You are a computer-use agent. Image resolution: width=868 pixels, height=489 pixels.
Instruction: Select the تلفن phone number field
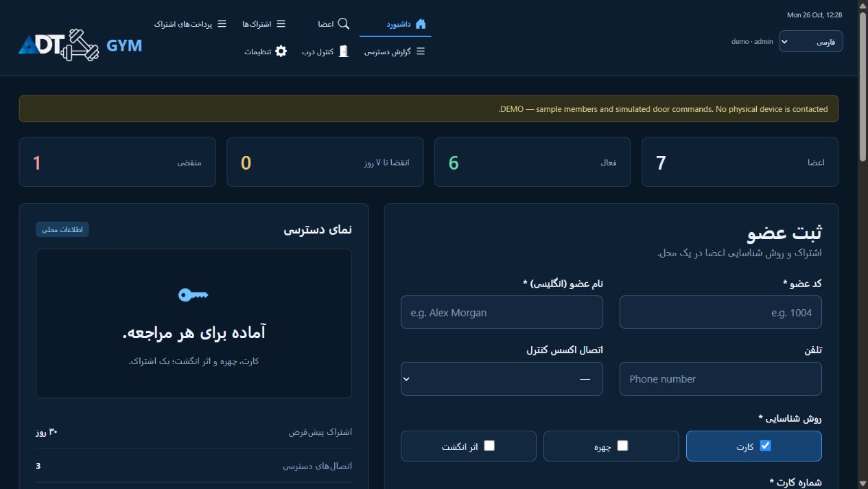click(720, 379)
